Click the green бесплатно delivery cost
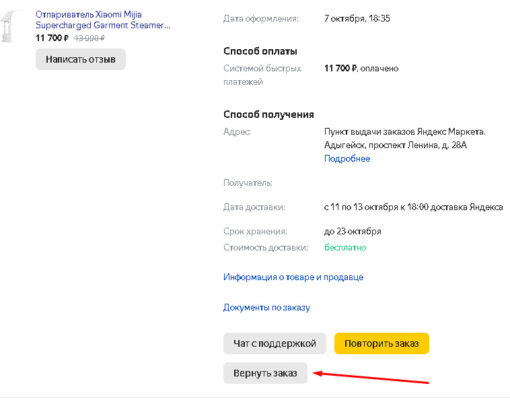Screen dimensions: 510x400 coord(345,248)
